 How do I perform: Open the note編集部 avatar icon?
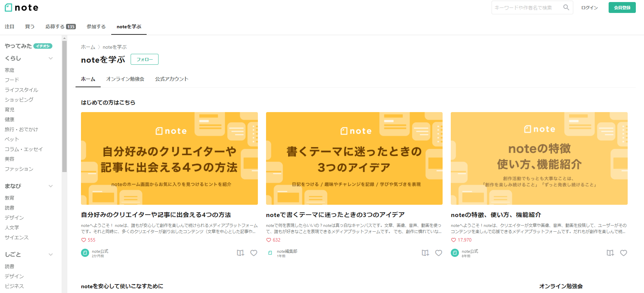click(270, 253)
